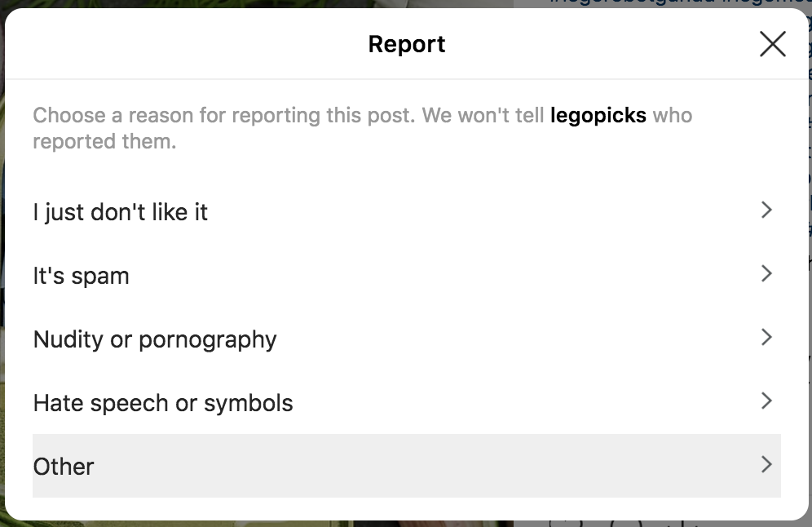Dismiss dialog via dimmed photo on the left edge
Viewport: 812px width, 527px height.
(x=2, y=259)
